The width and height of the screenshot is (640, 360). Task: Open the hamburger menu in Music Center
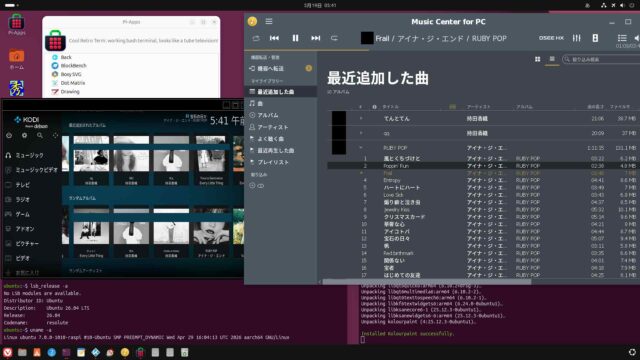269,21
